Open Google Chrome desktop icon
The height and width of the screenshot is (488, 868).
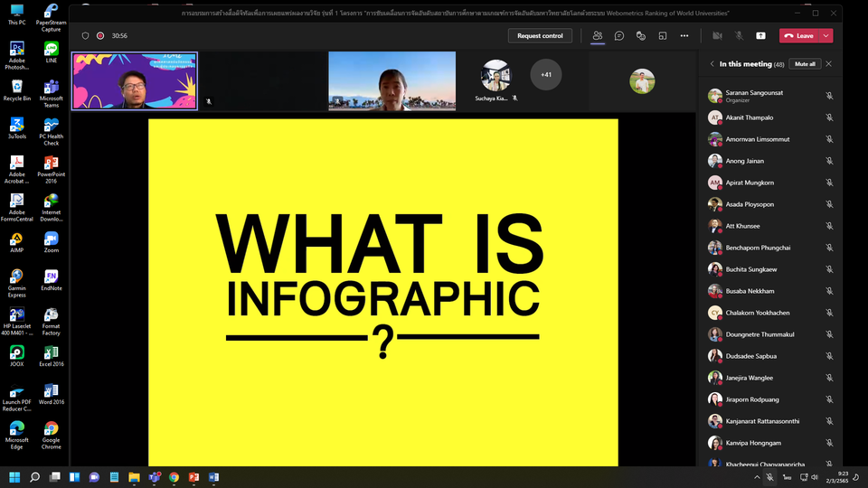[x=51, y=436]
